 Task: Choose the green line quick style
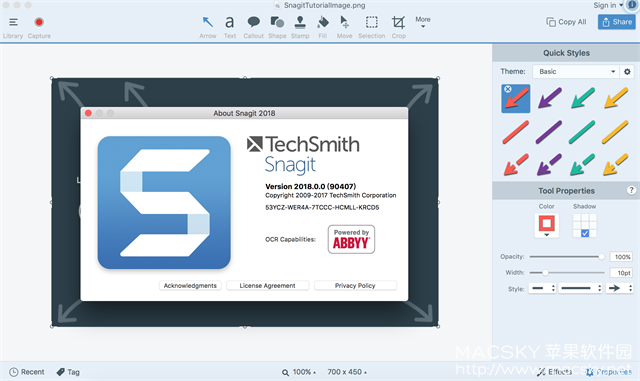(x=582, y=132)
